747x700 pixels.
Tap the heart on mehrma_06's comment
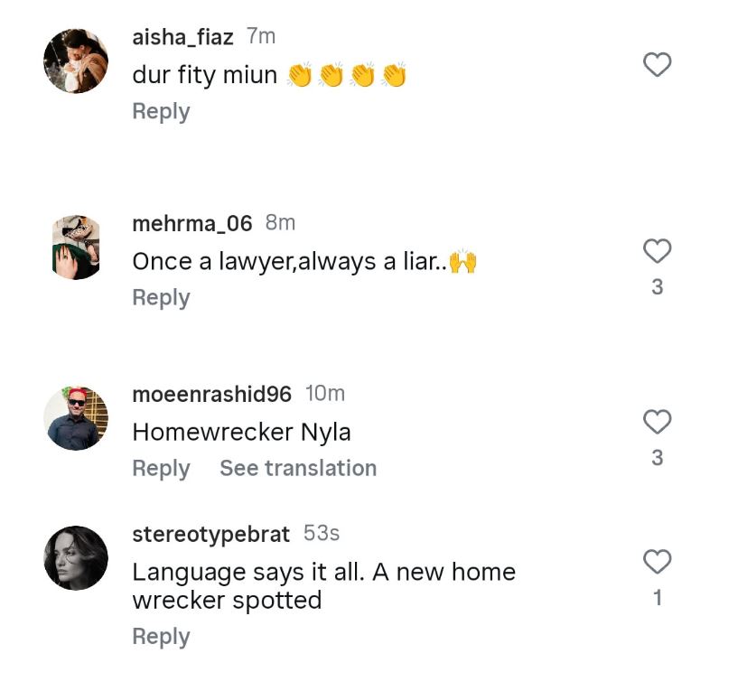point(657,251)
